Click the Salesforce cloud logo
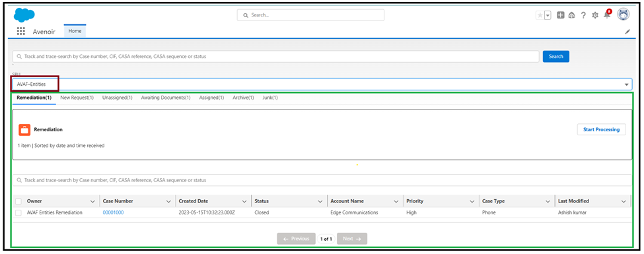 pos(24,15)
